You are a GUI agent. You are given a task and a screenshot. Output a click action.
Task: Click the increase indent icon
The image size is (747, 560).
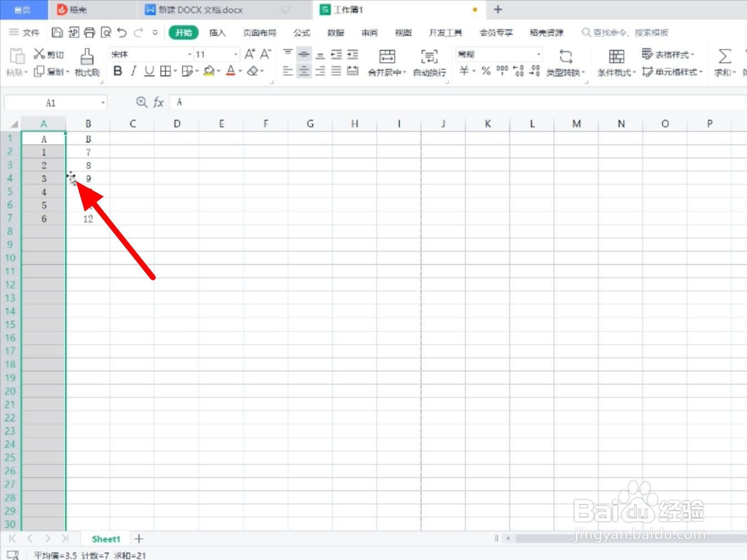point(352,54)
